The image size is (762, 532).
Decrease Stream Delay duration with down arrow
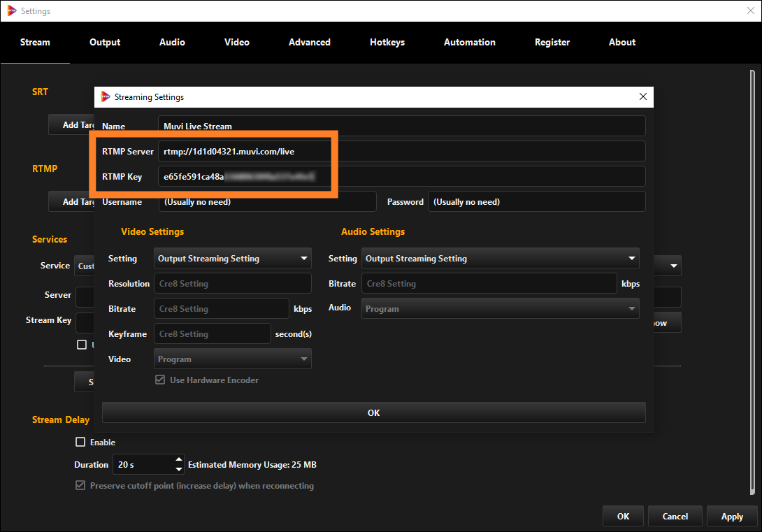click(179, 469)
